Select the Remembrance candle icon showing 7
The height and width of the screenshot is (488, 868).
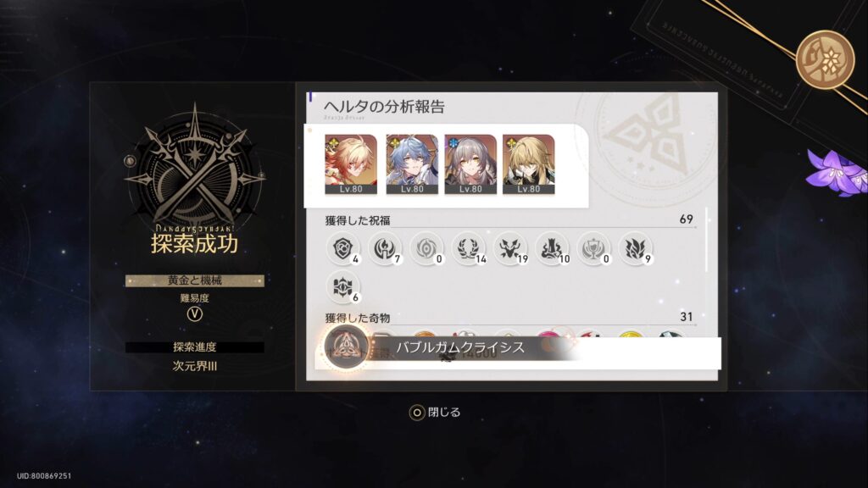click(385, 248)
